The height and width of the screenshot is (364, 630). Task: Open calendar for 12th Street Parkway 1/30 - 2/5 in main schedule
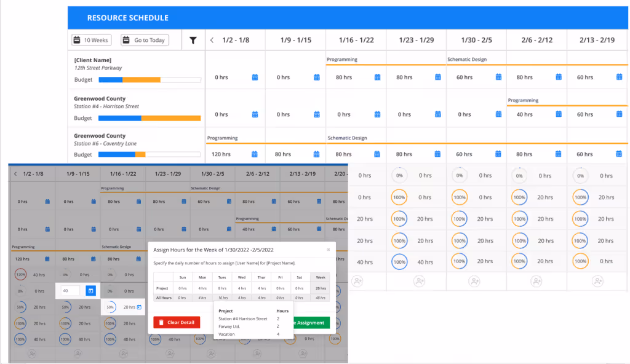coord(498,77)
